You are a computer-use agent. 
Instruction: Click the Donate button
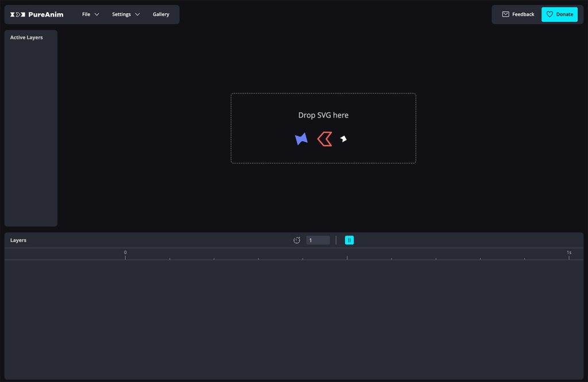tap(559, 14)
